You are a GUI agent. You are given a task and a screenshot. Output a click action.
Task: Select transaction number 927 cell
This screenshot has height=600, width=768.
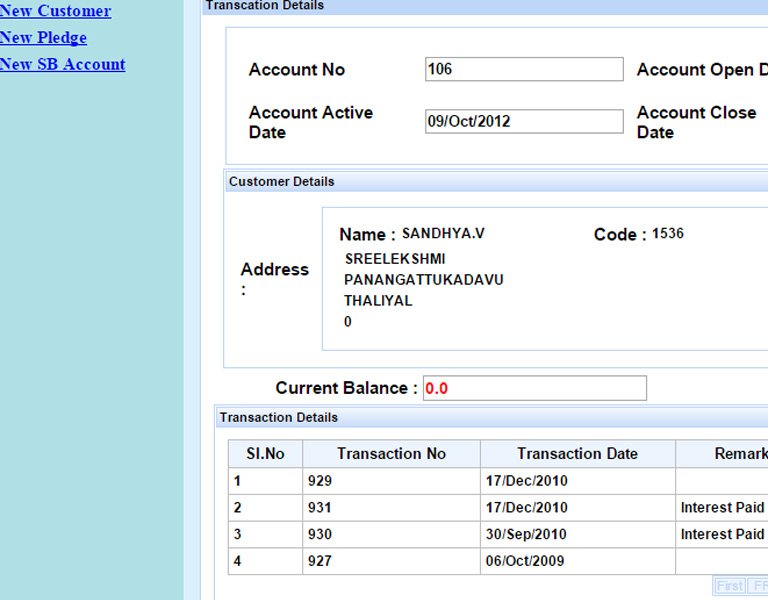pos(391,562)
